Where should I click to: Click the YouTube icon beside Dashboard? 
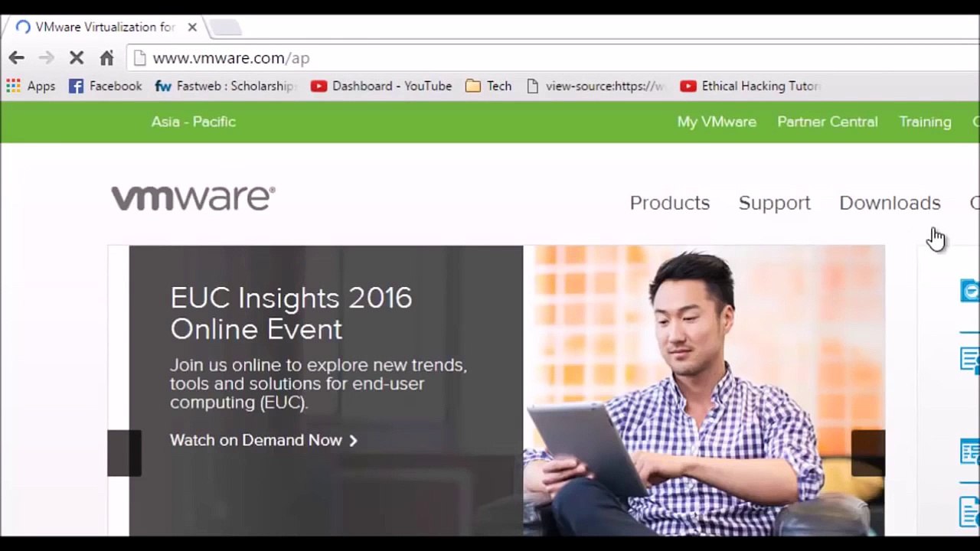pyautogui.click(x=318, y=86)
